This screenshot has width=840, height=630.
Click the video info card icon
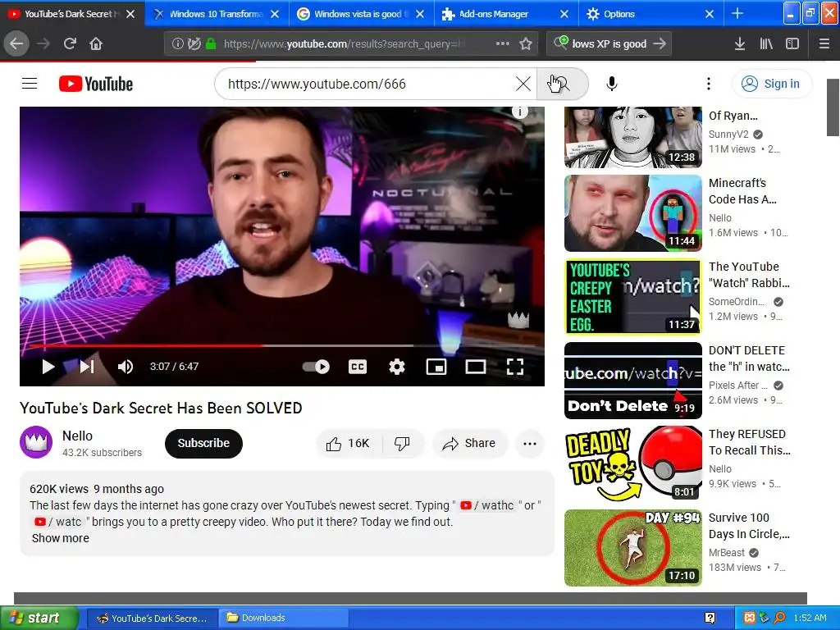click(x=519, y=111)
